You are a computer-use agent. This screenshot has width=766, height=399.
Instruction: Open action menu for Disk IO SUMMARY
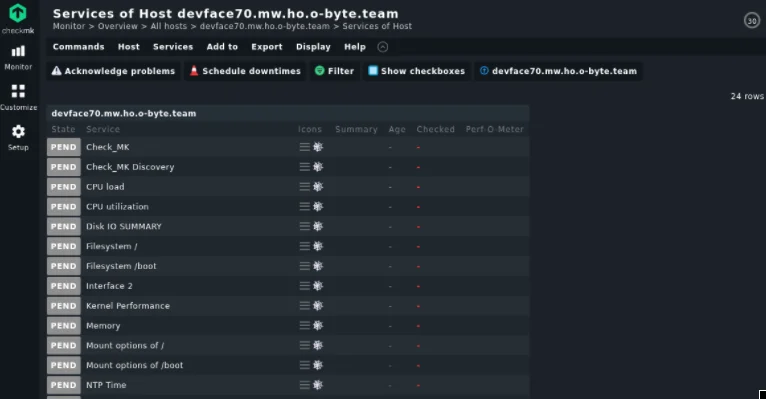304,226
